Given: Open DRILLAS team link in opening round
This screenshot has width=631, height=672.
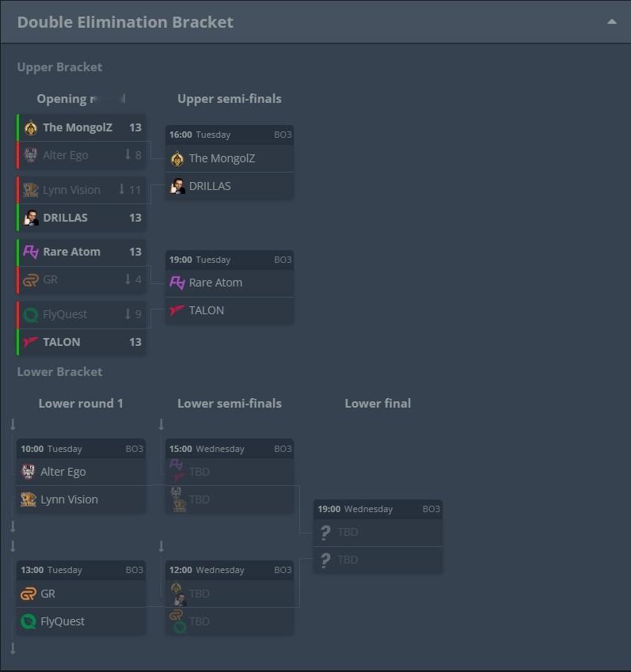Looking at the screenshot, I should tap(65, 218).
